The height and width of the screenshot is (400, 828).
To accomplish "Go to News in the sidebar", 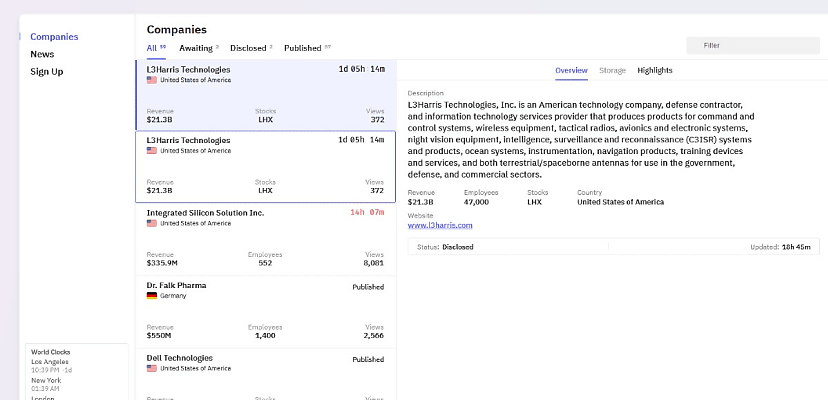I will click(42, 54).
